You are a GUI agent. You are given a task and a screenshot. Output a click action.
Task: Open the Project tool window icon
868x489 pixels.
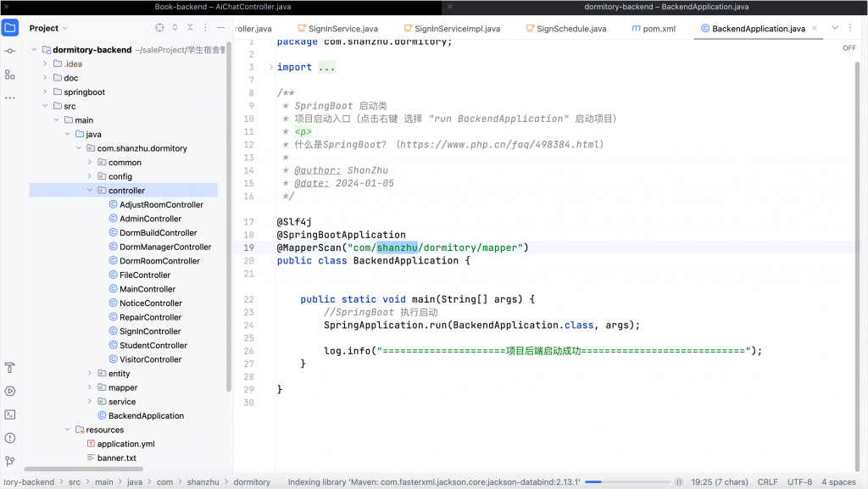[x=10, y=28]
